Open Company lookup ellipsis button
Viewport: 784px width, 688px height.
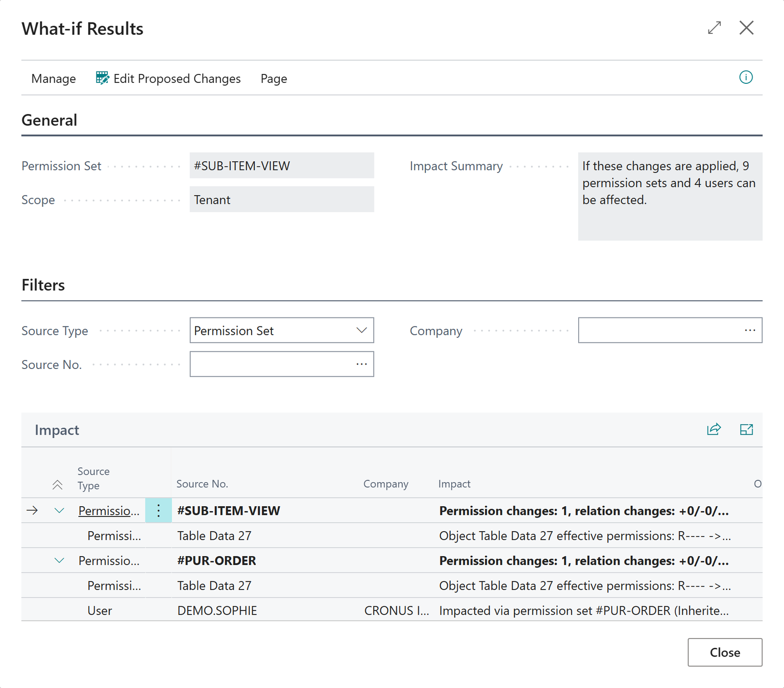tap(750, 330)
